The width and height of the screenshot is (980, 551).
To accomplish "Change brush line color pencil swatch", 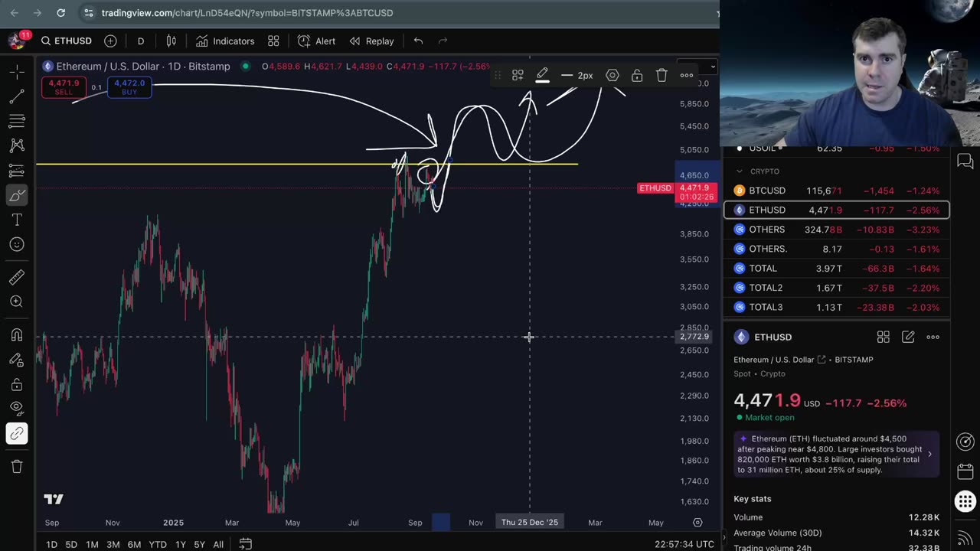I will point(542,75).
